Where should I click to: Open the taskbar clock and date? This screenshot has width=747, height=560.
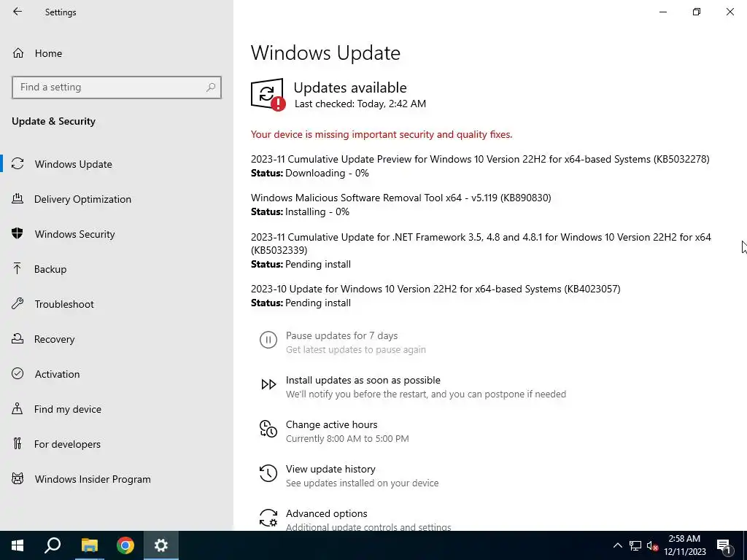tap(684, 545)
